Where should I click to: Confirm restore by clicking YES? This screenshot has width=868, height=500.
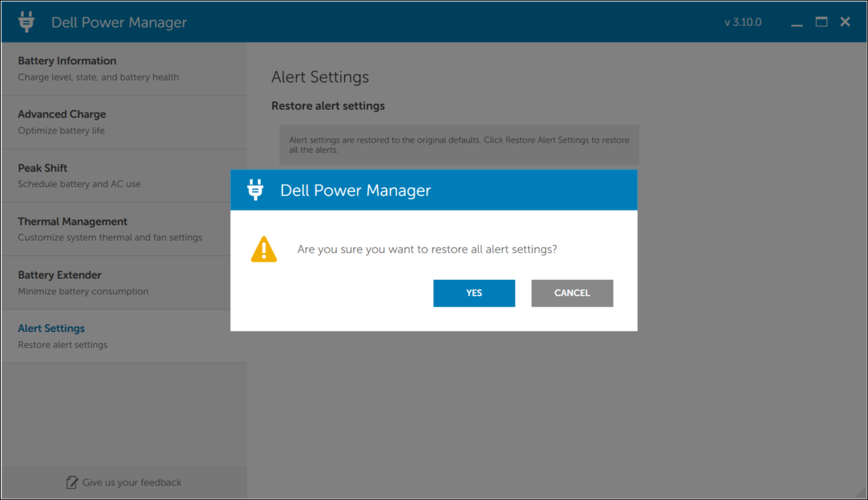click(474, 293)
